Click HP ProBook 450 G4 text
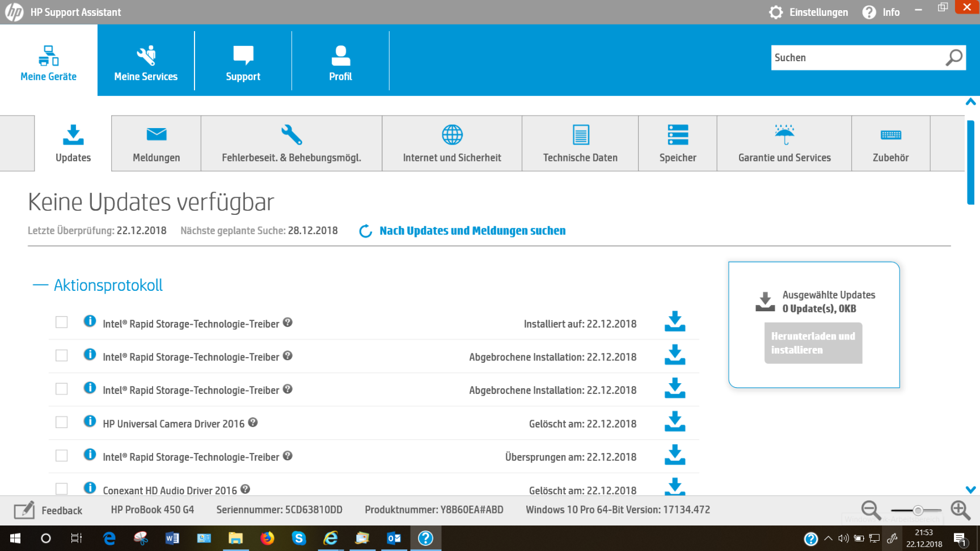980x551 pixels. tap(153, 510)
